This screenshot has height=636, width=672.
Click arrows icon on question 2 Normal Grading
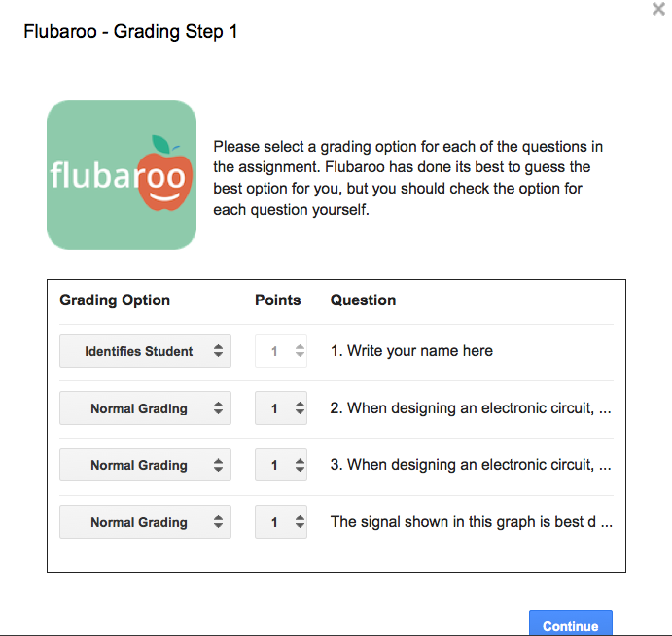[x=218, y=408]
